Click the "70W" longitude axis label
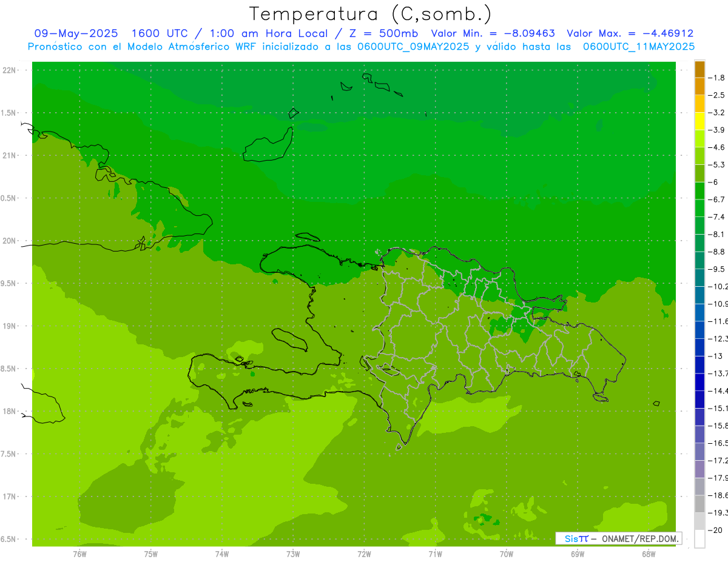The height and width of the screenshot is (562, 728). click(507, 554)
